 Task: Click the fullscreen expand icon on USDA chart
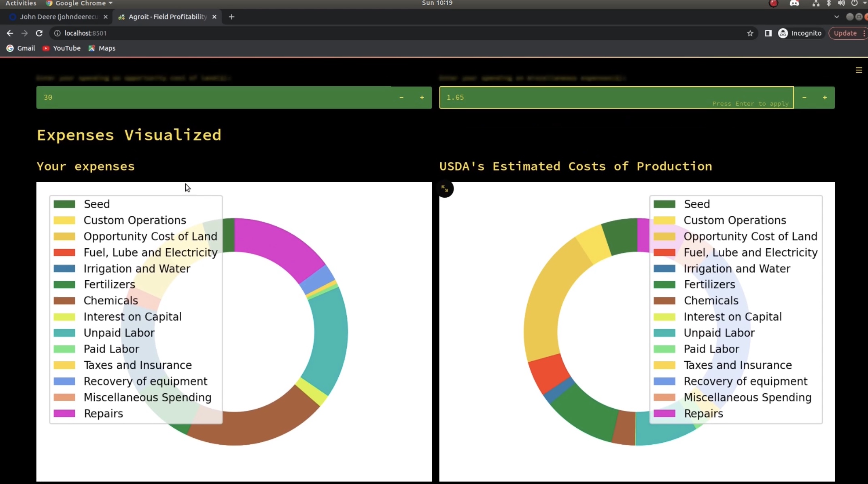pyautogui.click(x=445, y=189)
